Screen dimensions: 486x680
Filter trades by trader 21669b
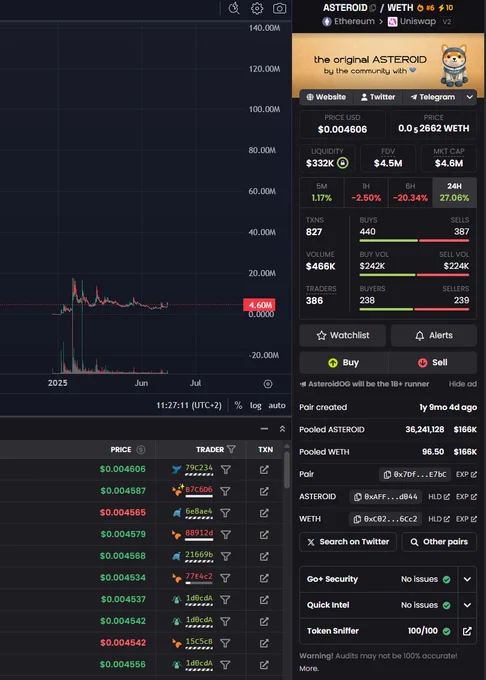[x=226, y=556]
